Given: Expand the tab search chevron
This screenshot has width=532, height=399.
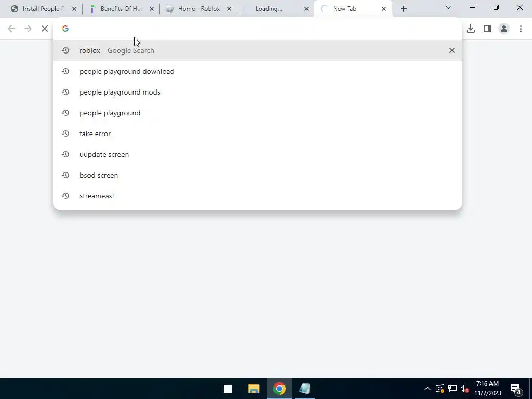Looking at the screenshot, I should coord(448,7).
